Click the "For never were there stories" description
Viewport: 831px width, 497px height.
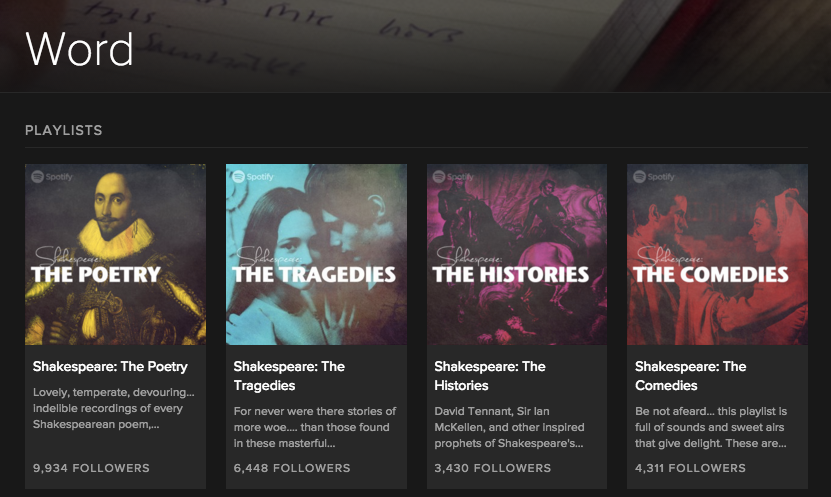point(314,427)
